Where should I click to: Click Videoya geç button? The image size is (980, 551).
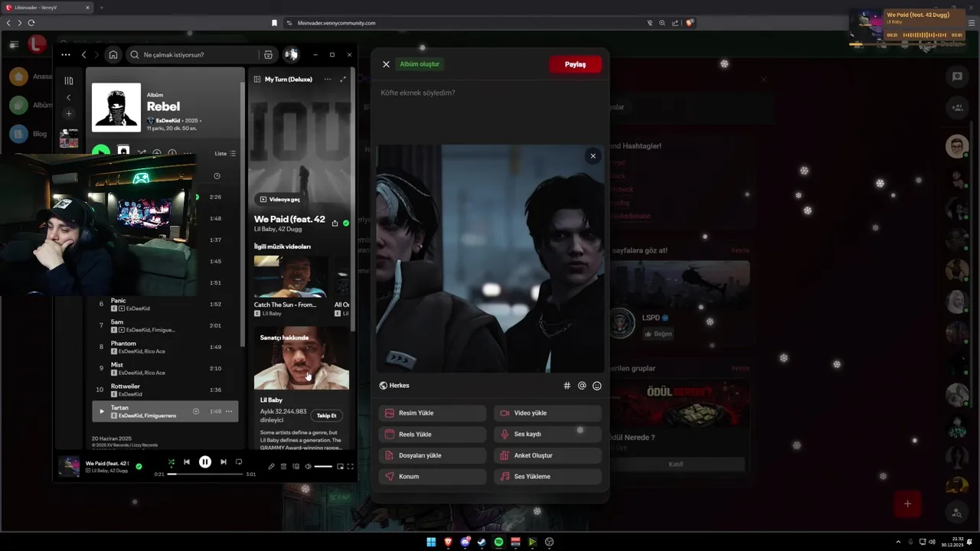280,199
